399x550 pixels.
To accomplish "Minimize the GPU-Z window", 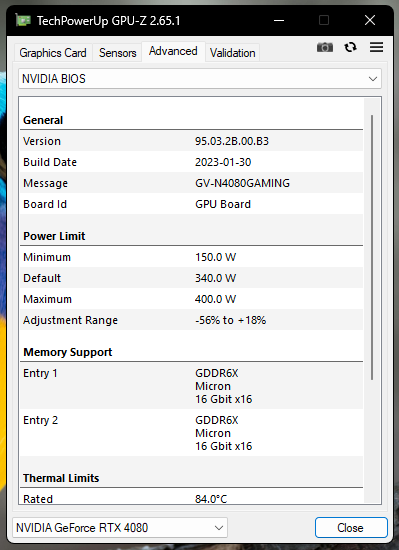I will click(279, 20).
